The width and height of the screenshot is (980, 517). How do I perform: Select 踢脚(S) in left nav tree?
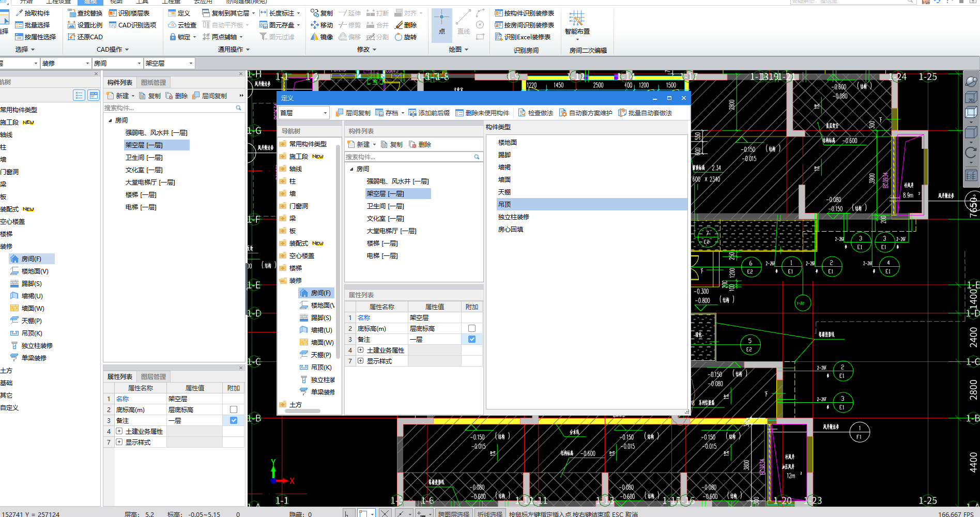pyautogui.click(x=26, y=283)
